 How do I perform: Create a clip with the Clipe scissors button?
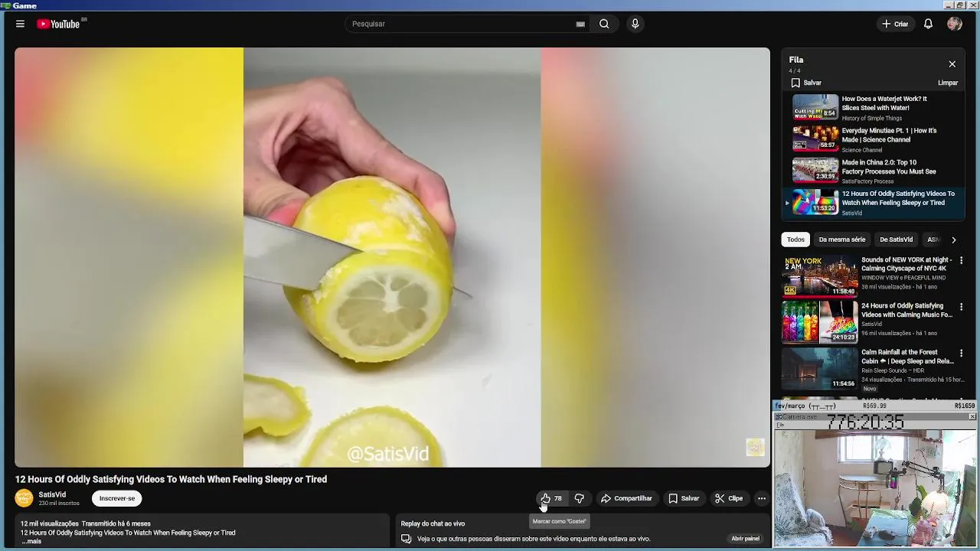pyautogui.click(x=729, y=498)
